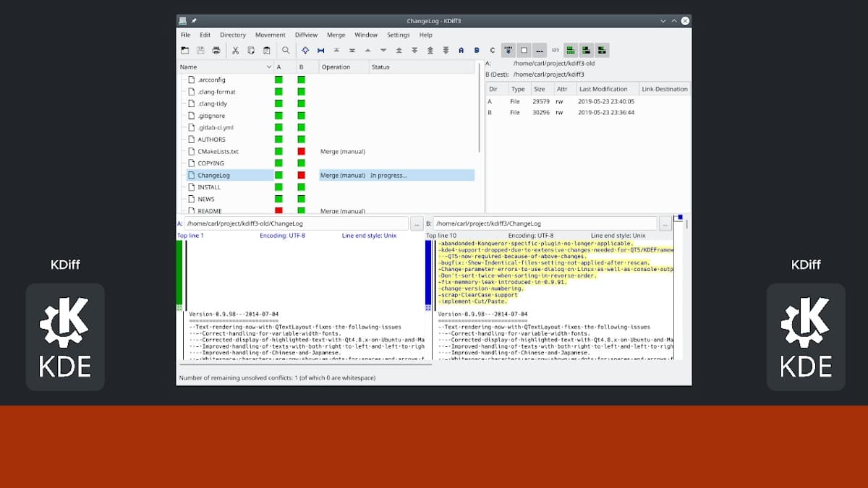Open the Merge menu

(x=336, y=35)
